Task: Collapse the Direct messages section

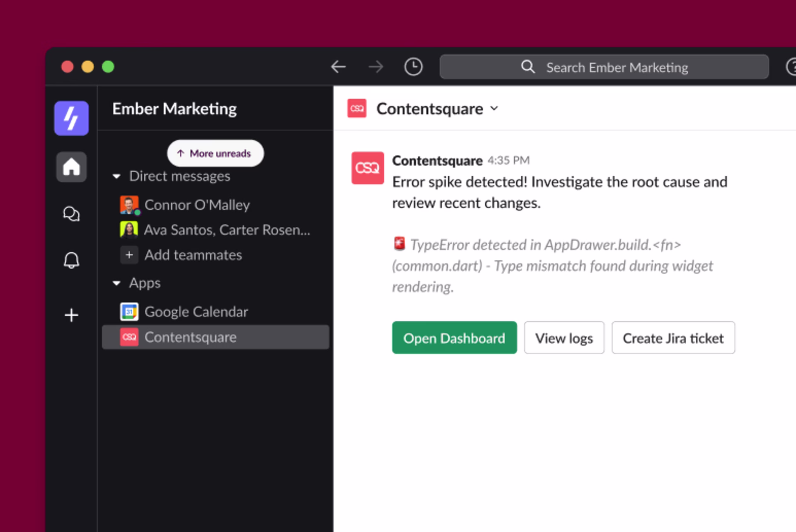Action: pyautogui.click(x=116, y=177)
